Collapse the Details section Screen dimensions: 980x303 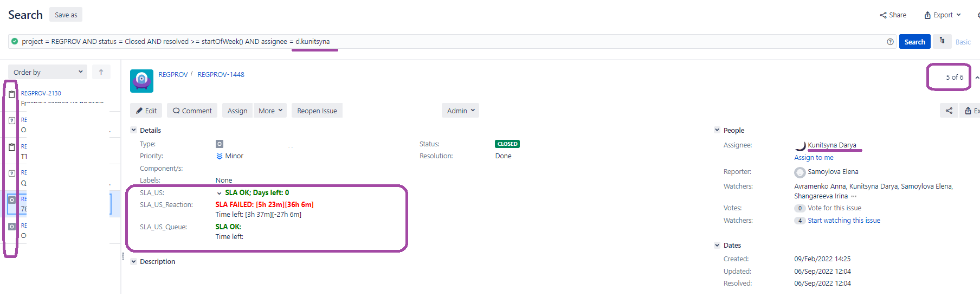coord(134,130)
